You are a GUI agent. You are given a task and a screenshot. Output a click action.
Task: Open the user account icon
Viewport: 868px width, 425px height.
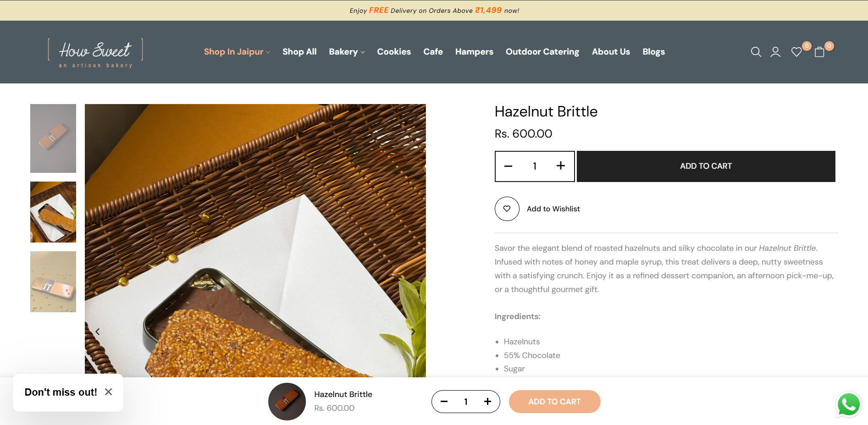775,52
